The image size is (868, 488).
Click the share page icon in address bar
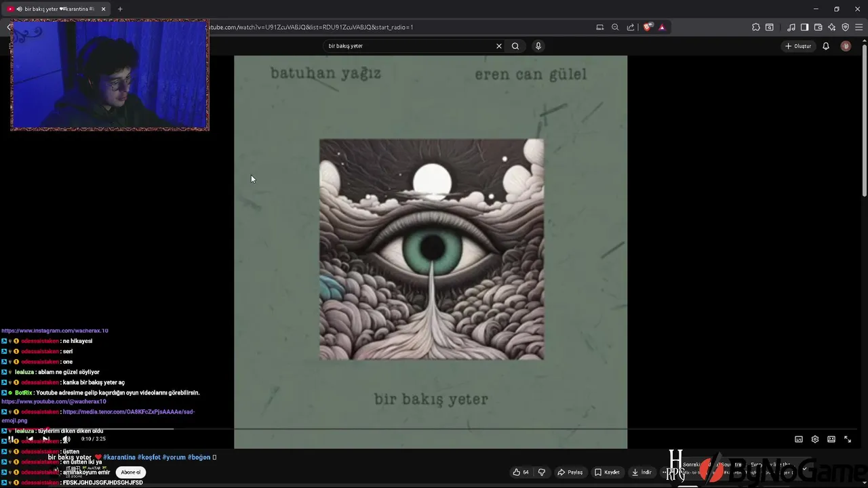pyautogui.click(x=631, y=27)
